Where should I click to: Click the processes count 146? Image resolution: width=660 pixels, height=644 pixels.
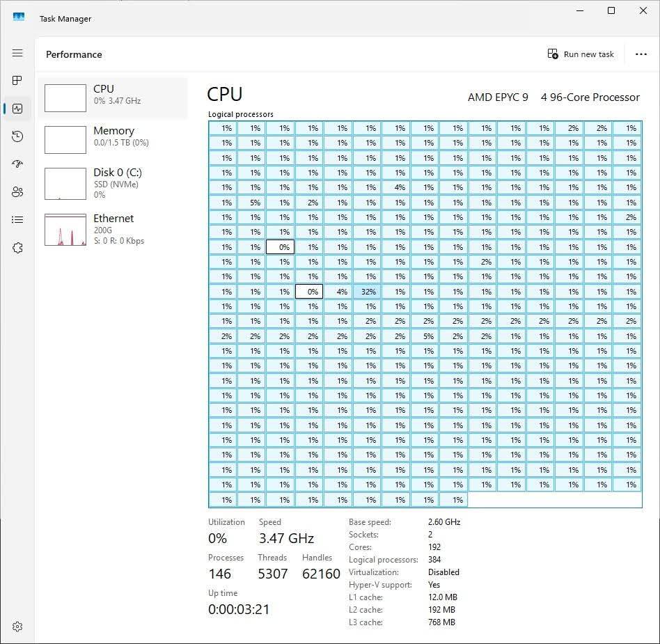(x=220, y=574)
